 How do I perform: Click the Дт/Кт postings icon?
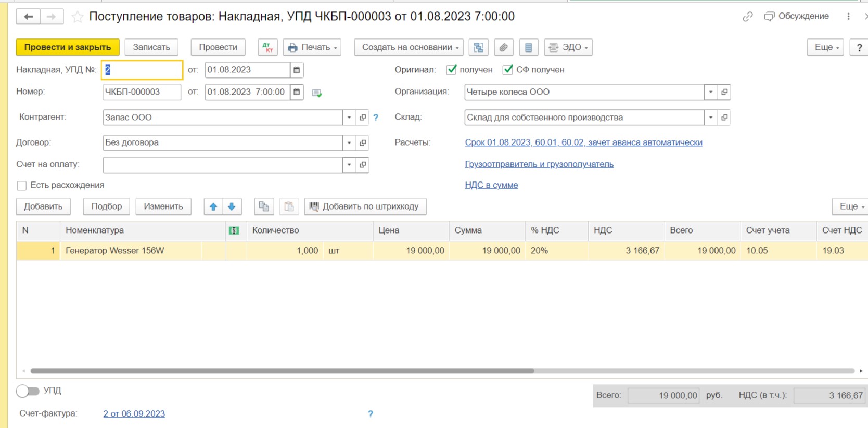pos(267,47)
